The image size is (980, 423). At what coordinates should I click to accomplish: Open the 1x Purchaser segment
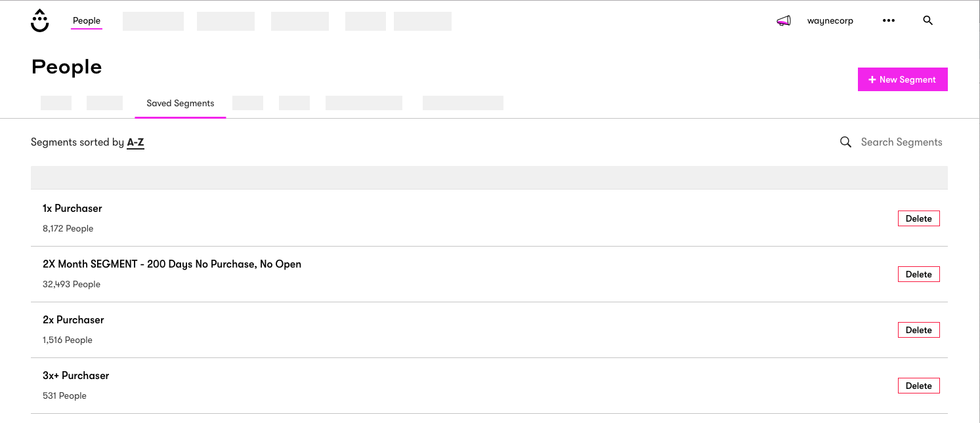(72, 208)
